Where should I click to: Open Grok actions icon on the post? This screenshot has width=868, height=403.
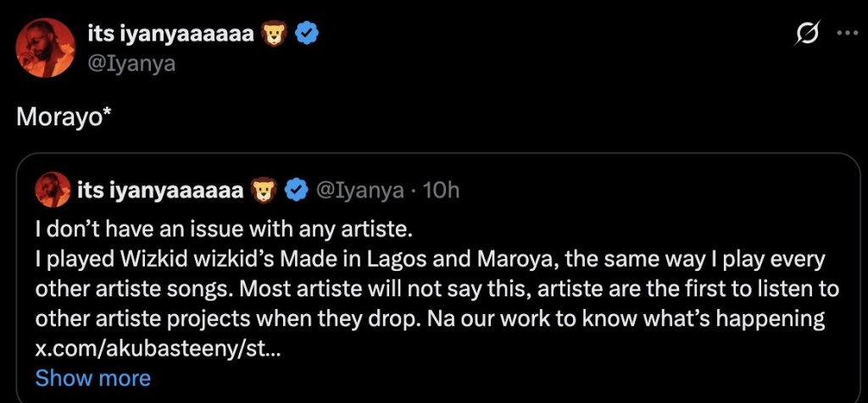tap(807, 34)
